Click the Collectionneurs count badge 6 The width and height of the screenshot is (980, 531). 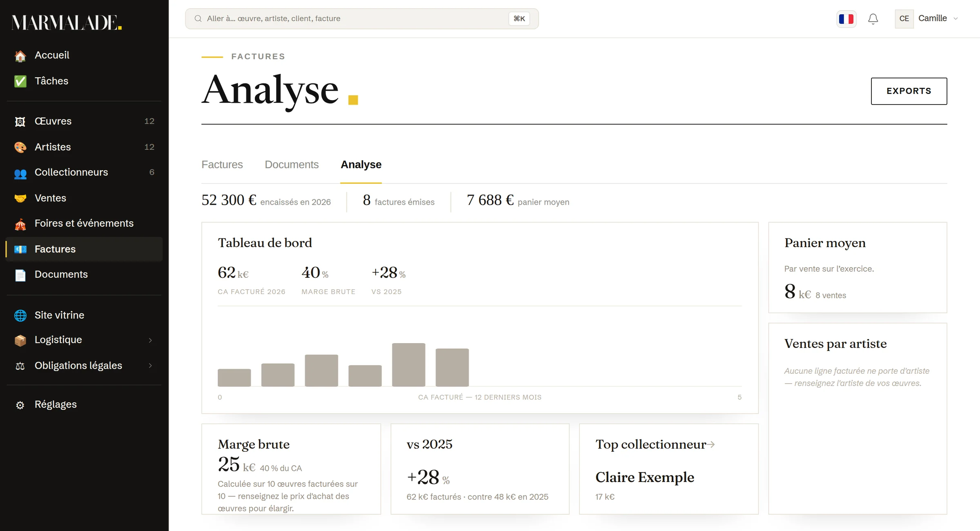[152, 172]
